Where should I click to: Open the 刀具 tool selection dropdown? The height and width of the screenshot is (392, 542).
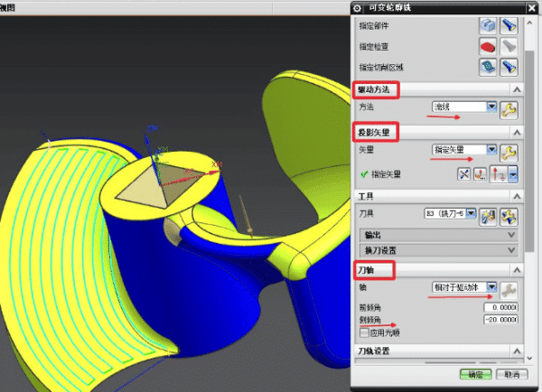click(x=472, y=215)
